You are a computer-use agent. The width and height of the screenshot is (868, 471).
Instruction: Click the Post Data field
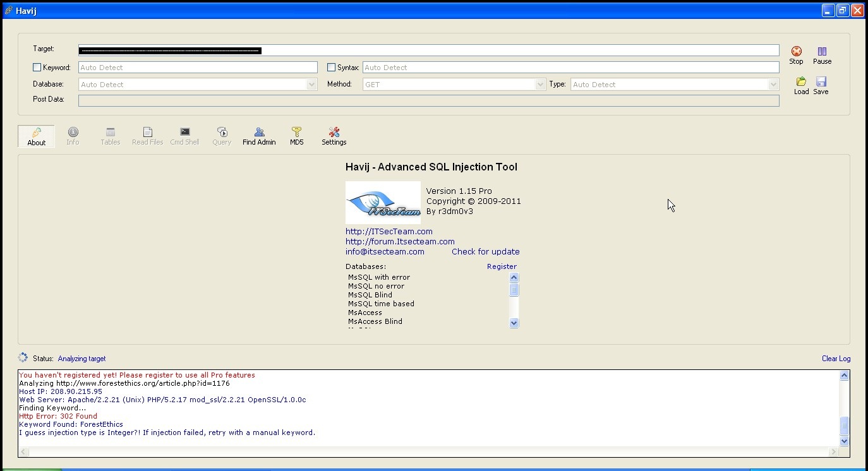tap(428, 100)
